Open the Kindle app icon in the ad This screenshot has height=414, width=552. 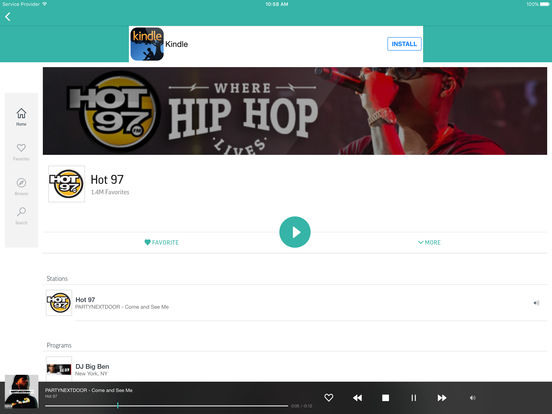coord(147,44)
